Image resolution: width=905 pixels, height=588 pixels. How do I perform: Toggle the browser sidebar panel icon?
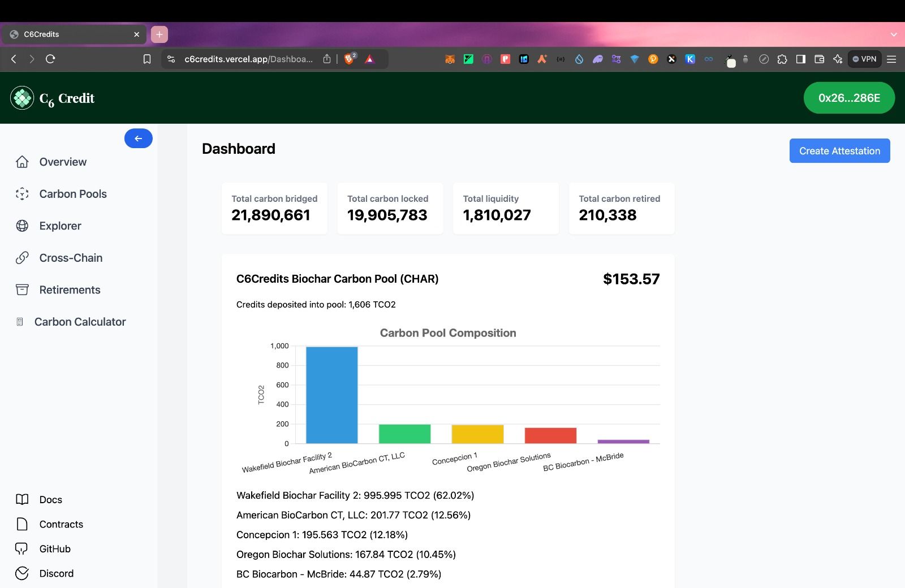(x=800, y=59)
